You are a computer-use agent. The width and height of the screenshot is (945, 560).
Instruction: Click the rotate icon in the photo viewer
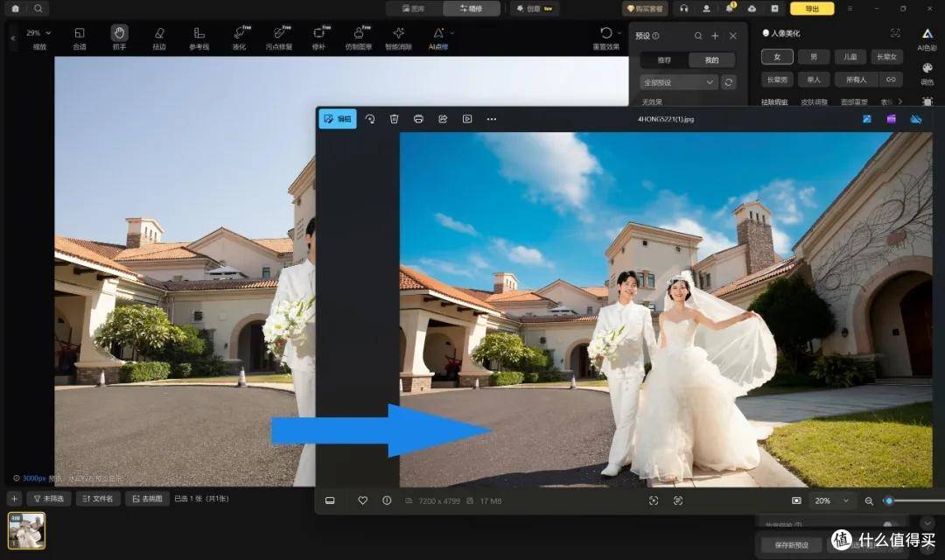click(370, 119)
